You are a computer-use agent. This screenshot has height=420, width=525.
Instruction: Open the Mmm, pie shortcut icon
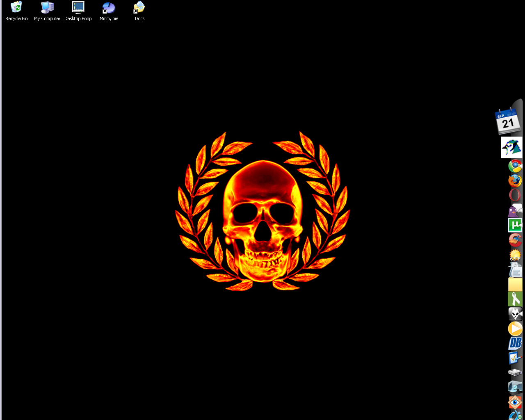click(x=109, y=11)
